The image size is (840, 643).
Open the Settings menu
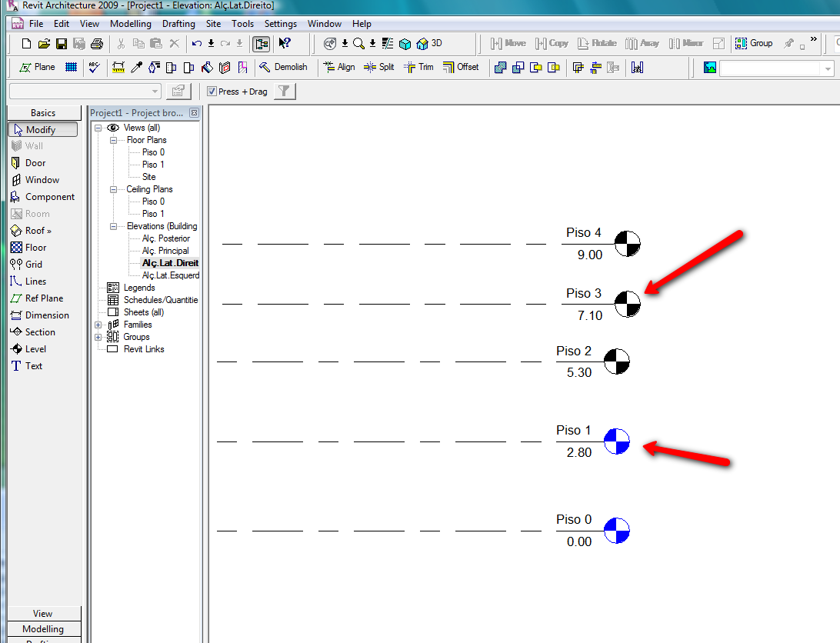[280, 24]
